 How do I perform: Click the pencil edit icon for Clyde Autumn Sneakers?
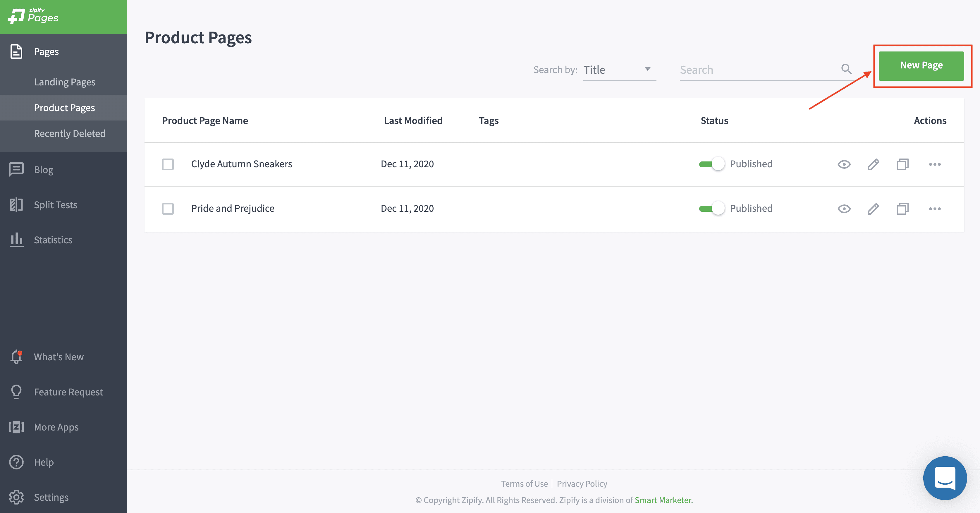[873, 164]
